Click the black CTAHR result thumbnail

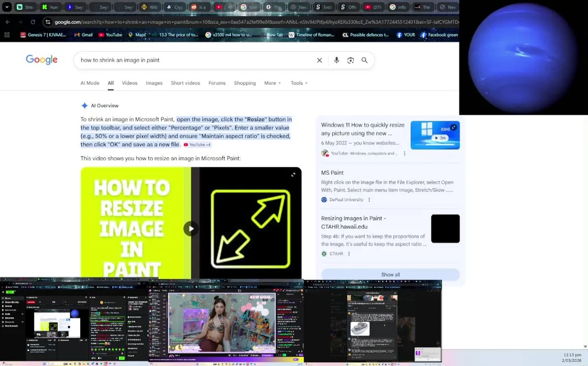click(x=445, y=229)
